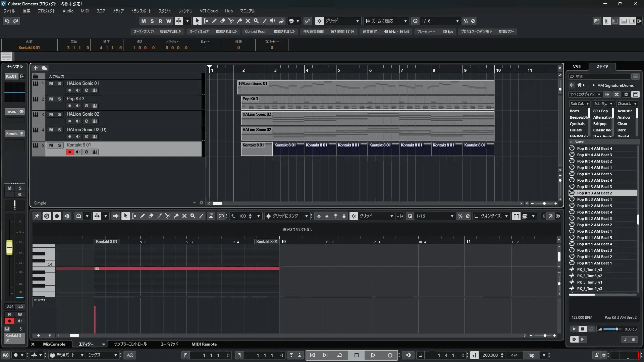Screen dimensions: 644x362
Task: Open the MixConsole lower zone tab
Action: [x=54, y=344]
